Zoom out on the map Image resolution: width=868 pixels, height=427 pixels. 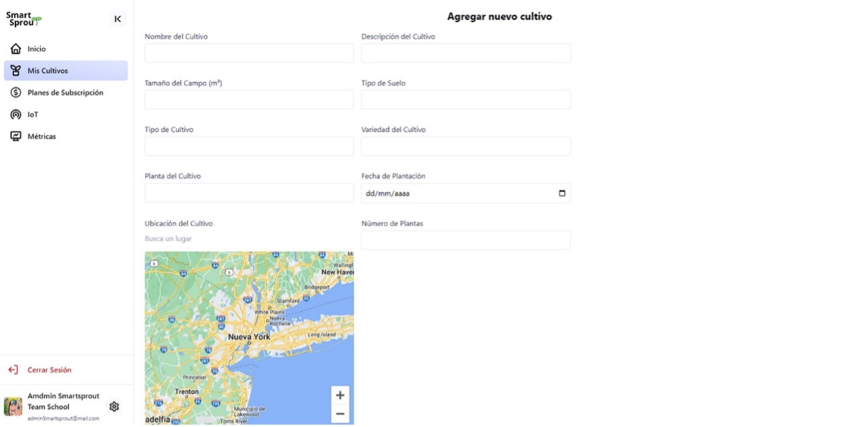click(340, 414)
